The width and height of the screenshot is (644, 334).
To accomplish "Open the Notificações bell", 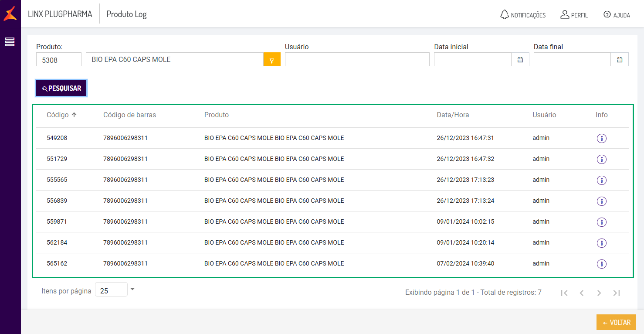I will point(522,15).
